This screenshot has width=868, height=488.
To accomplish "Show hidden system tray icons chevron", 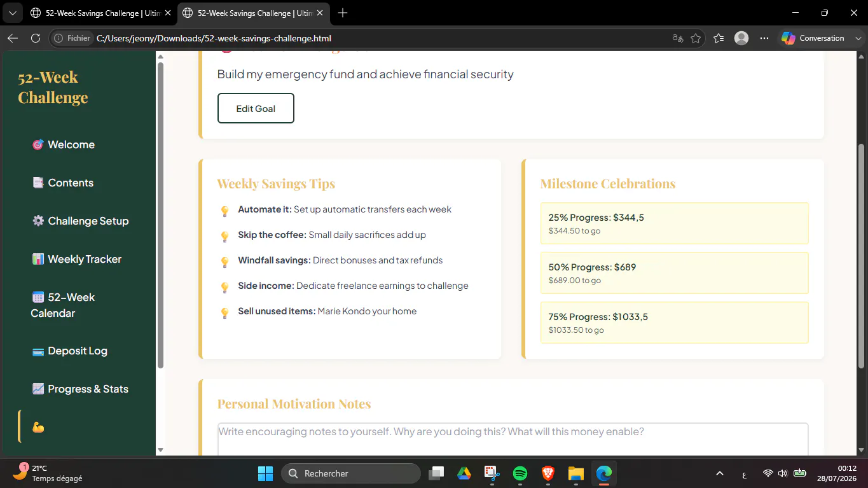I will click(x=720, y=473).
